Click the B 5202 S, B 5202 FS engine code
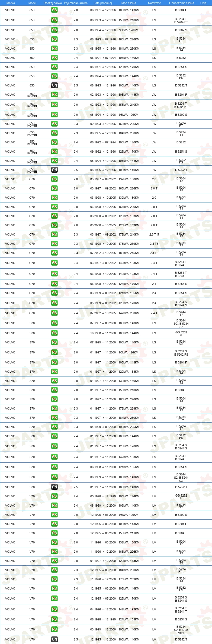This screenshot has width=212, height=644. [181, 353]
